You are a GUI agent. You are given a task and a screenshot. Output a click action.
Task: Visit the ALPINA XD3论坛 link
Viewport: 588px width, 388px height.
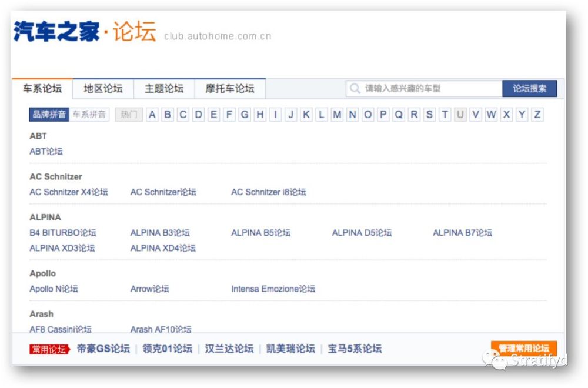coord(62,248)
